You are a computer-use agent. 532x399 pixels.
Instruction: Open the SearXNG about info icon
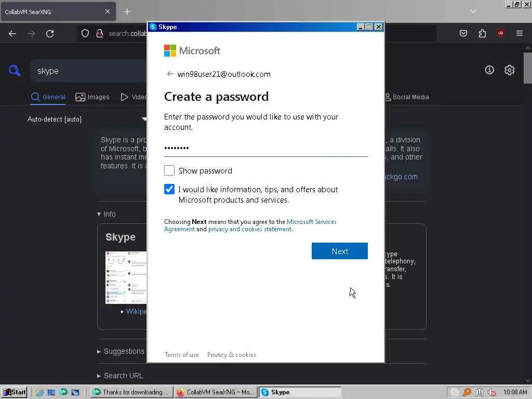pos(489,70)
